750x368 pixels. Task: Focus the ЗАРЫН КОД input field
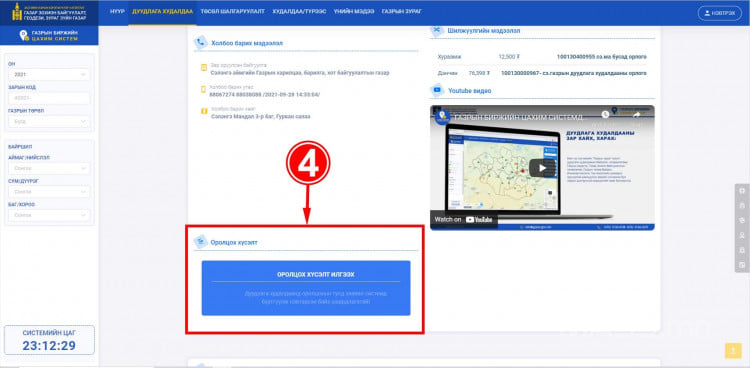point(49,98)
